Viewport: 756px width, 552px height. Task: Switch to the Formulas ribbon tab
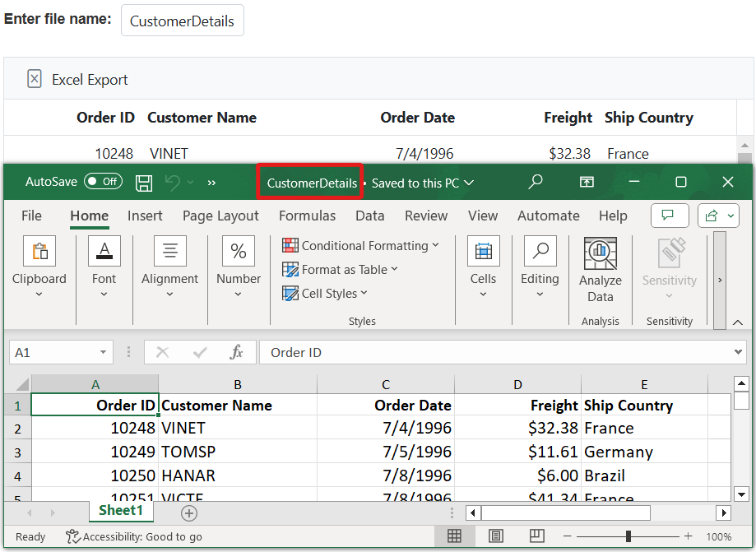[x=307, y=216]
